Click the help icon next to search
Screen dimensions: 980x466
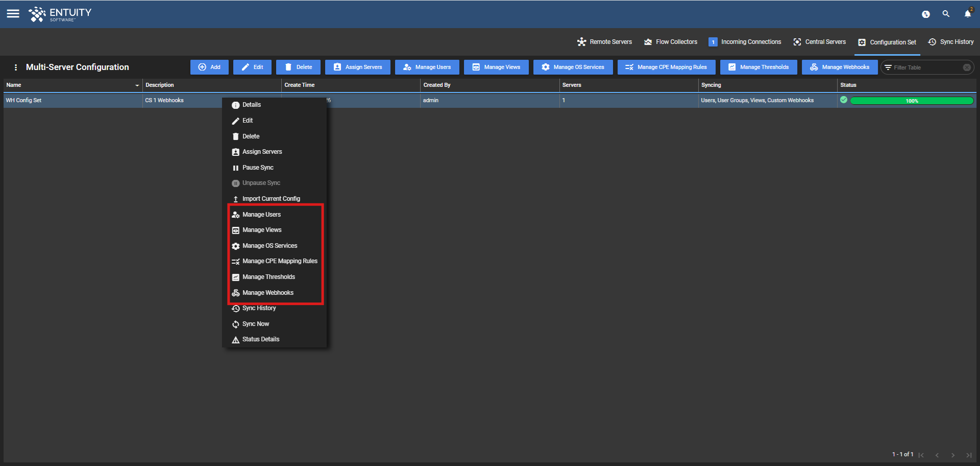(x=926, y=14)
